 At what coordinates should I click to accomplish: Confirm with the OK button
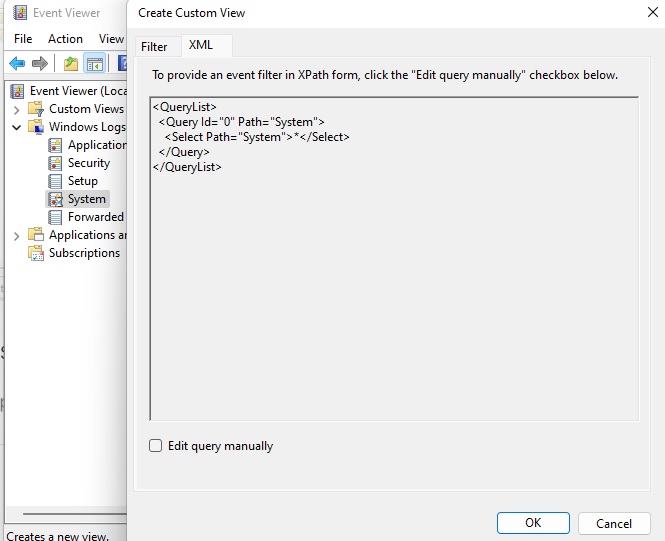(x=533, y=523)
